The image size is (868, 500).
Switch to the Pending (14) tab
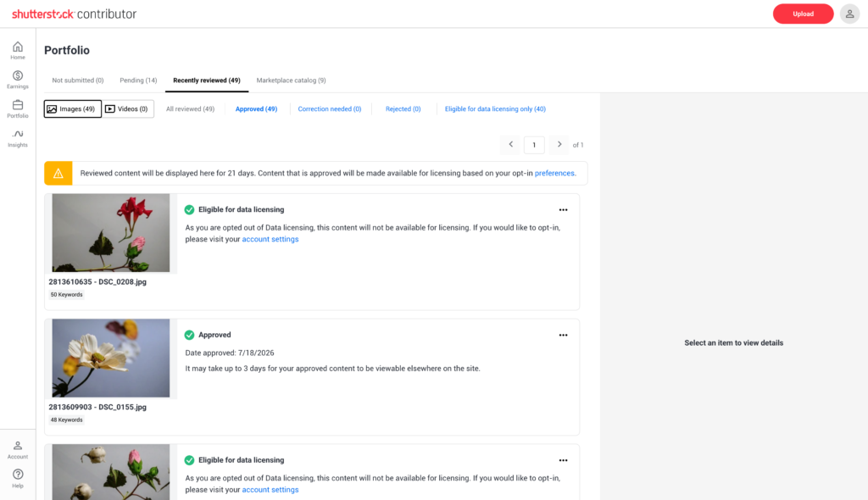[138, 81]
